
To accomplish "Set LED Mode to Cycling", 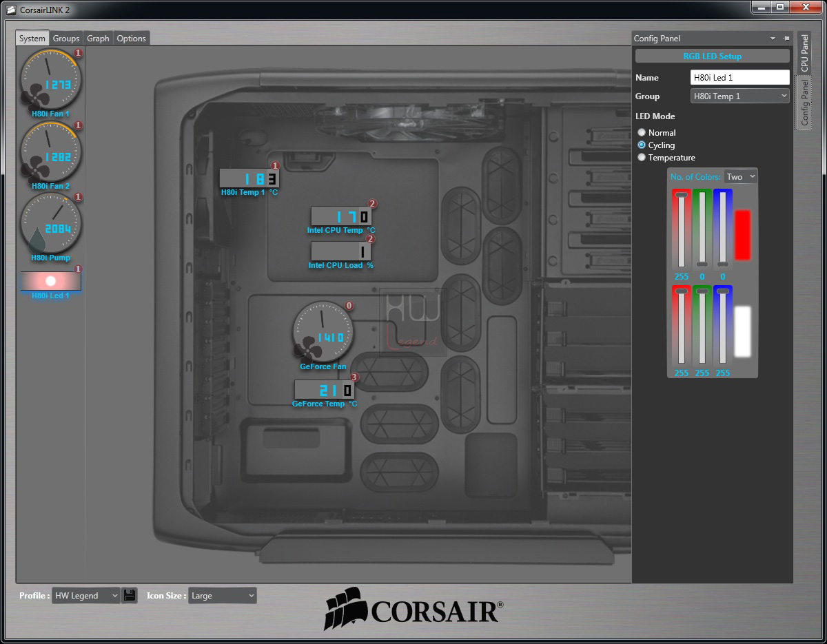I will [x=642, y=145].
